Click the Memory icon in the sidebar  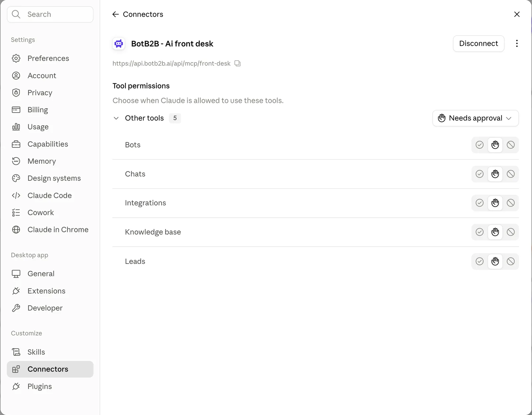click(x=16, y=161)
